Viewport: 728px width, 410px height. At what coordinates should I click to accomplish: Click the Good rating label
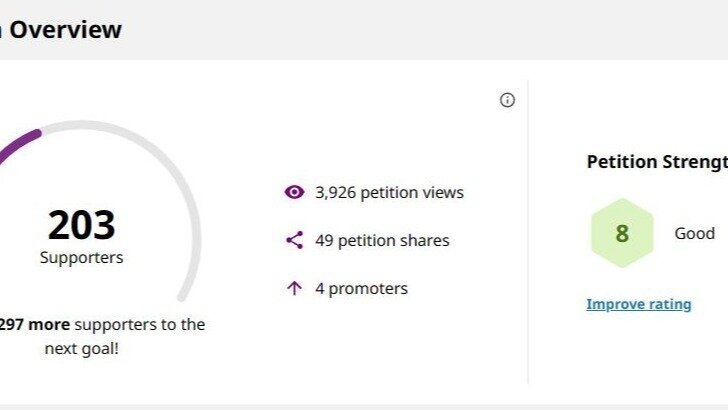pyautogui.click(x=694, y=233)
